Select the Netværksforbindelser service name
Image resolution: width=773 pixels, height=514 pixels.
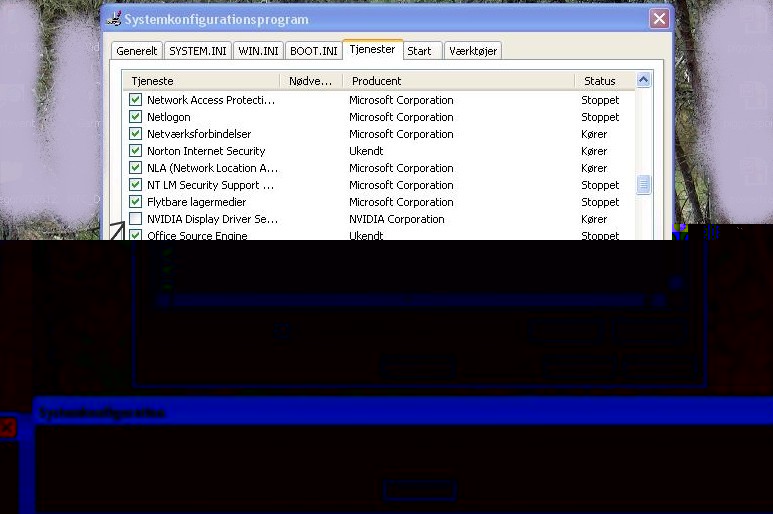[x=199, y=134]
